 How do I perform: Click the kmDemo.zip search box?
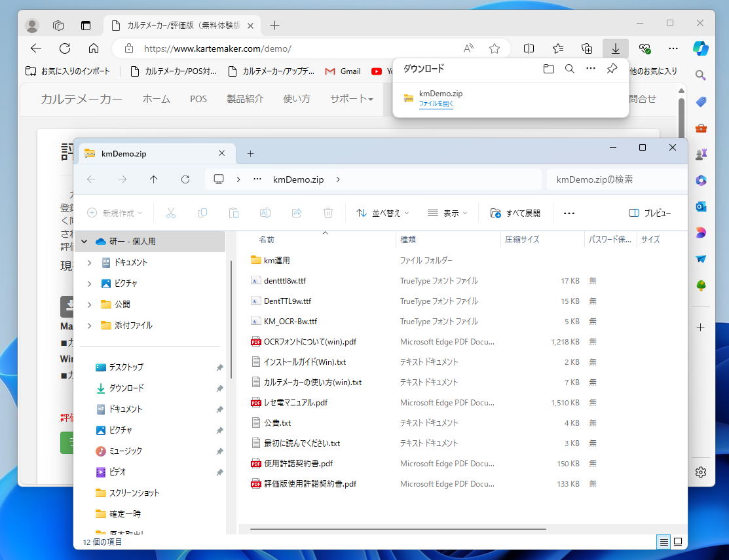[x=616, y=179]
